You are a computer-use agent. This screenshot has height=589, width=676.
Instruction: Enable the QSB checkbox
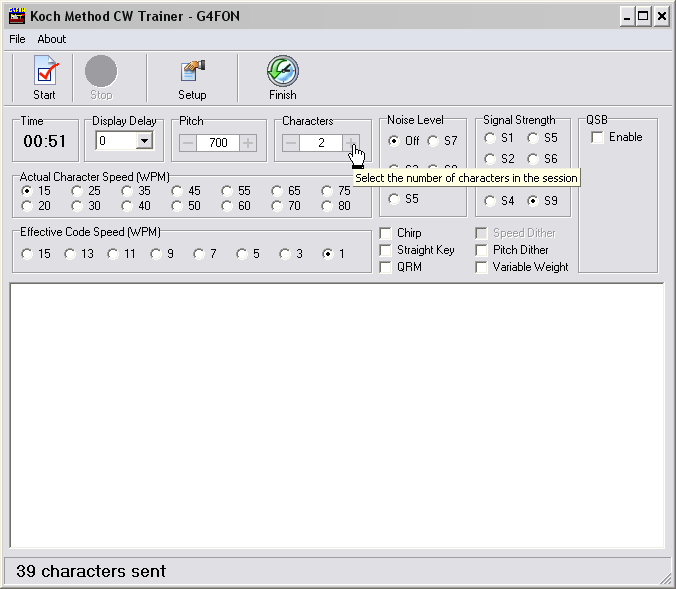point(597,138)
